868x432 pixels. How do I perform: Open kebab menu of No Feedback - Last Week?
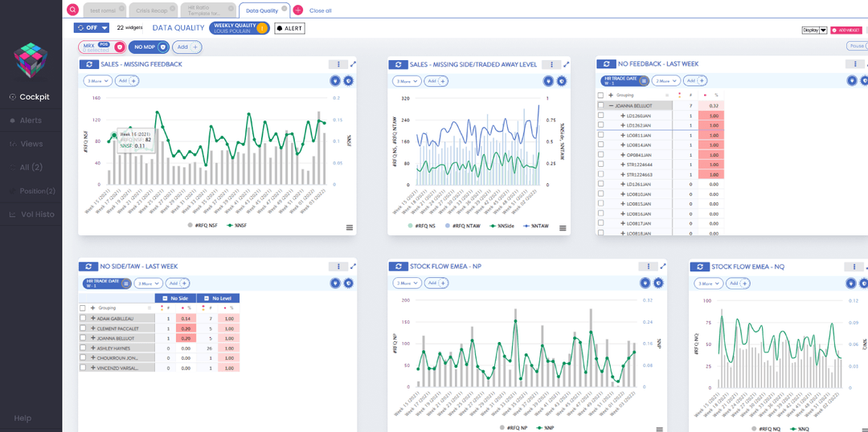(854, 64)
